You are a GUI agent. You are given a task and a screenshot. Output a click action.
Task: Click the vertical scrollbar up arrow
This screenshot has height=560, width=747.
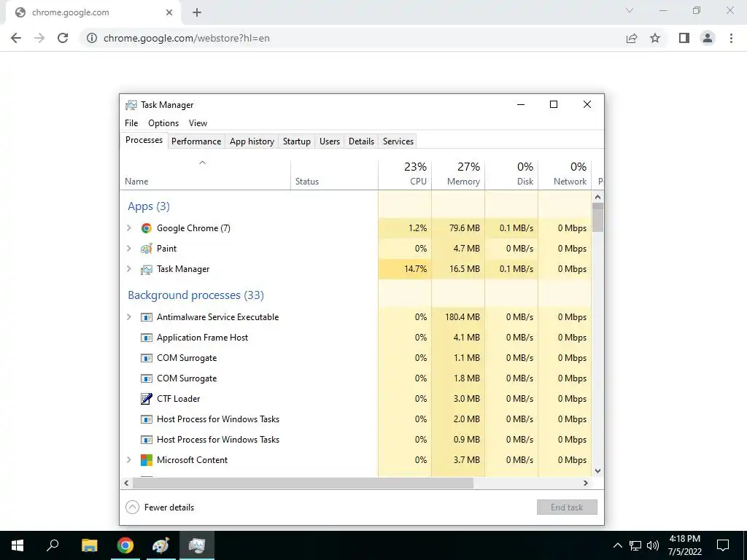(x=598, y=197)
